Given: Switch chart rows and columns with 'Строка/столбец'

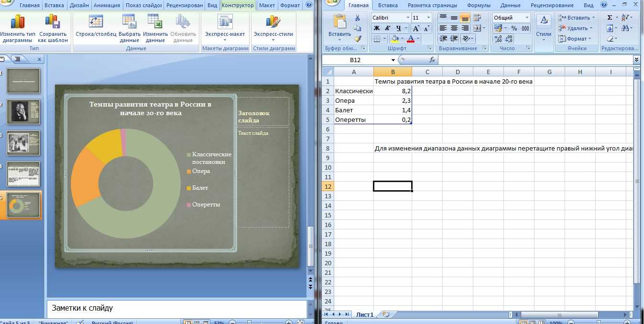Looking at the screenshot, I should pyautogui.click(x=96, y=22).
